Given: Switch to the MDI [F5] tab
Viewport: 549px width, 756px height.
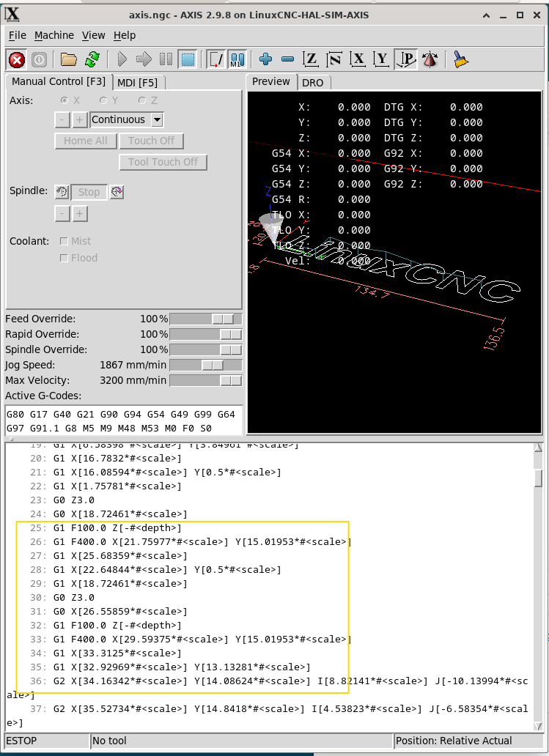Looking at the screenshot, I should pos(138,82).
